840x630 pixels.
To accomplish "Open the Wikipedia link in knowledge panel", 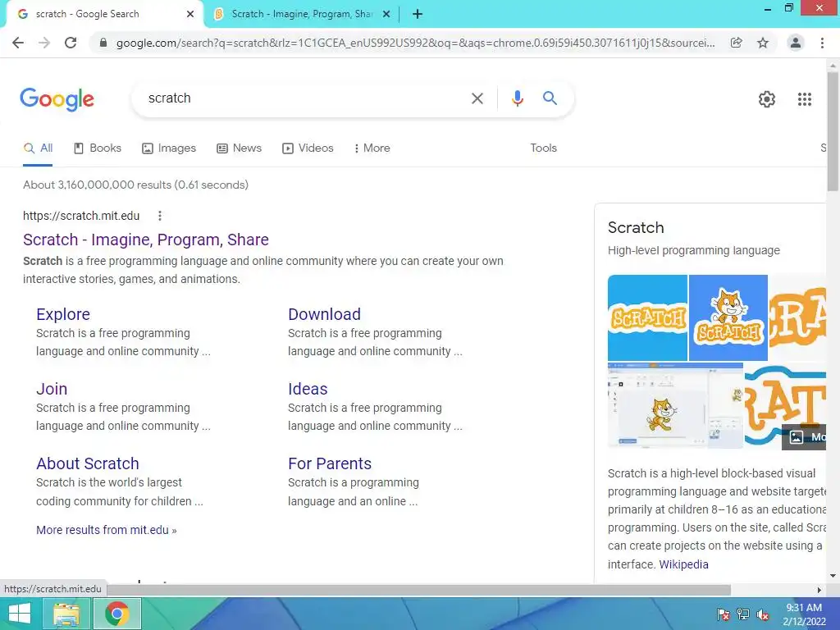I will (683, 564).
